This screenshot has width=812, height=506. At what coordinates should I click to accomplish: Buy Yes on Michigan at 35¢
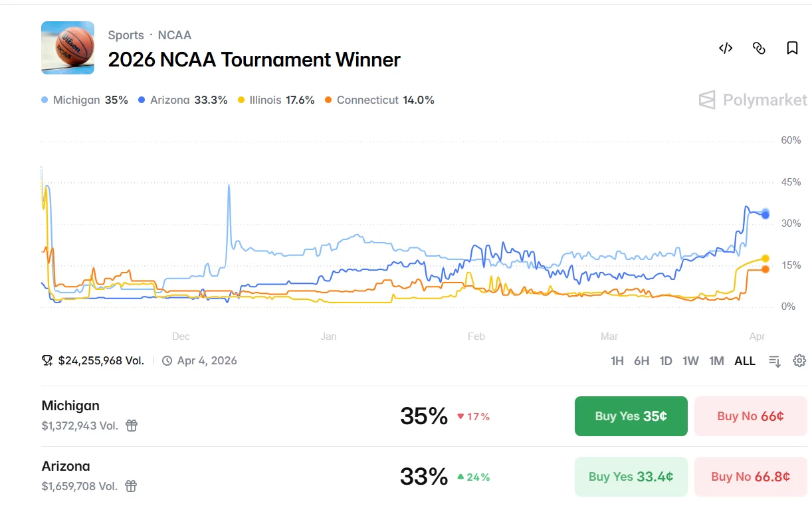631,416
